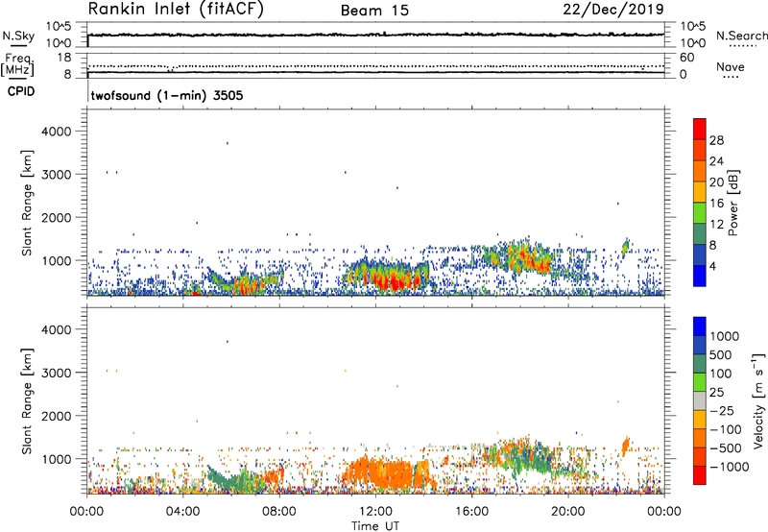The image size is (768, 532).
Task: Select the "N.Sky" legend label
Action: 18,36
